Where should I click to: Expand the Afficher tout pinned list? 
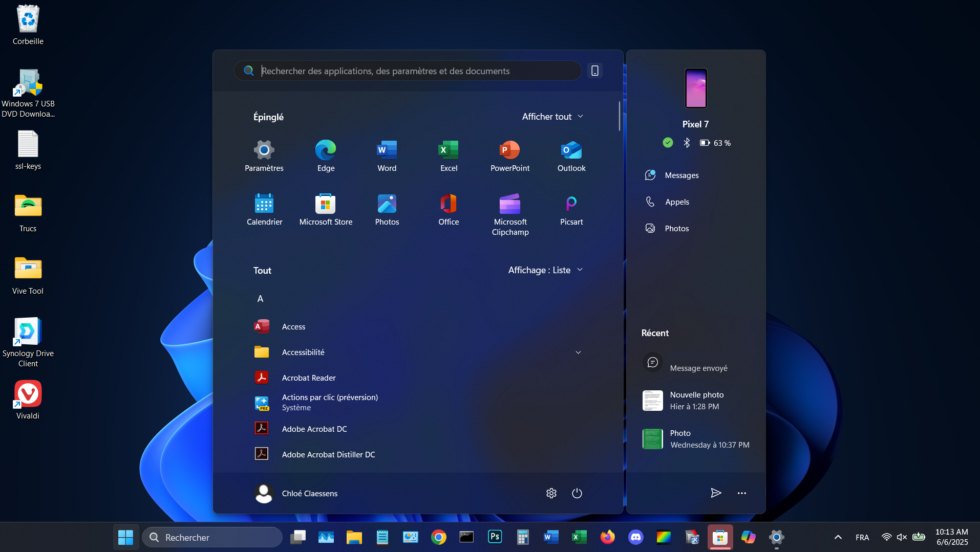(x=552, y=117)
